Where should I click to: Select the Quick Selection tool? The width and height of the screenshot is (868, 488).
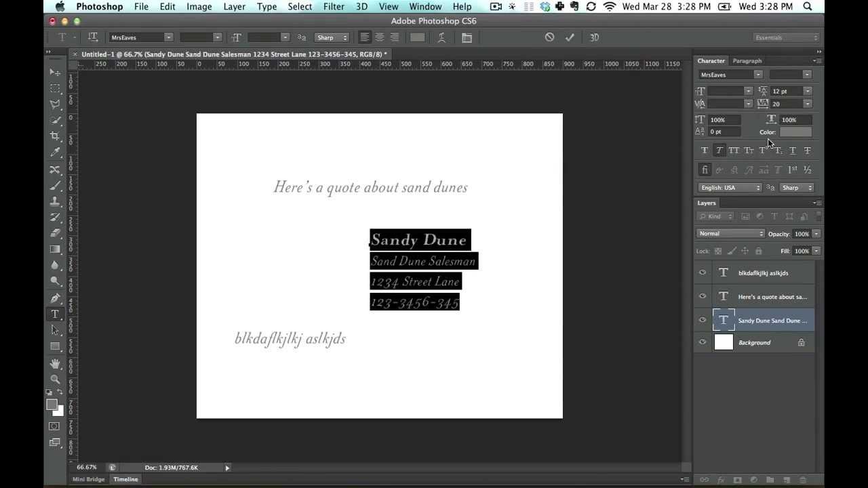click(55, 121)
